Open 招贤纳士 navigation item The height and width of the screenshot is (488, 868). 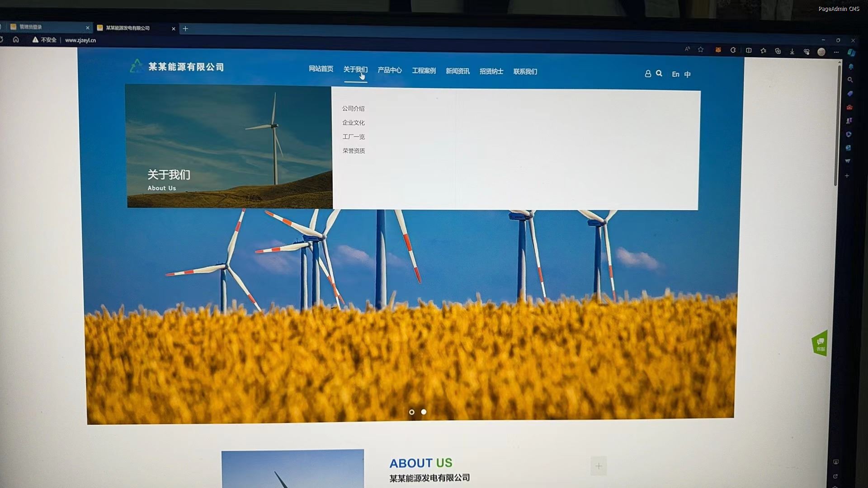pyautogui.click(x=491, y=71)
